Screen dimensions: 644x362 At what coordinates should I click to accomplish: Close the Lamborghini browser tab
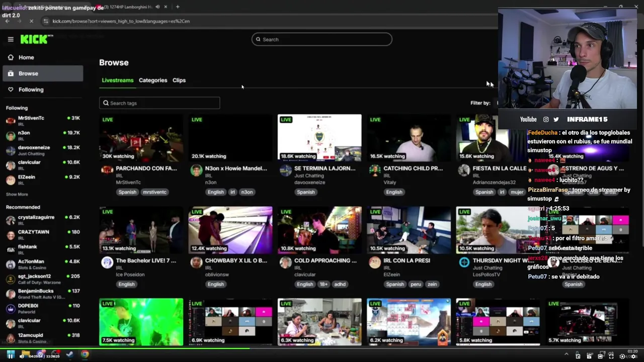pyautogui.click(x=166, y=7)
